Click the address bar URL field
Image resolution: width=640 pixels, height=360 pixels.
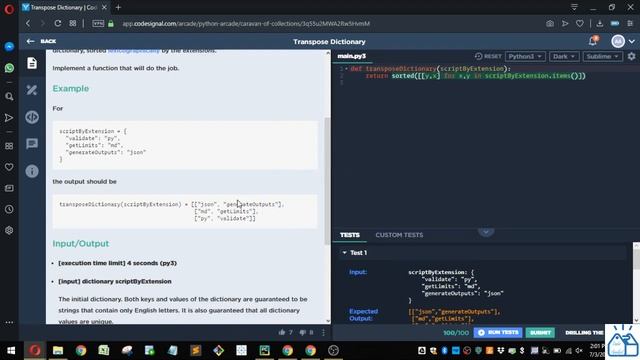pos(246,24)
